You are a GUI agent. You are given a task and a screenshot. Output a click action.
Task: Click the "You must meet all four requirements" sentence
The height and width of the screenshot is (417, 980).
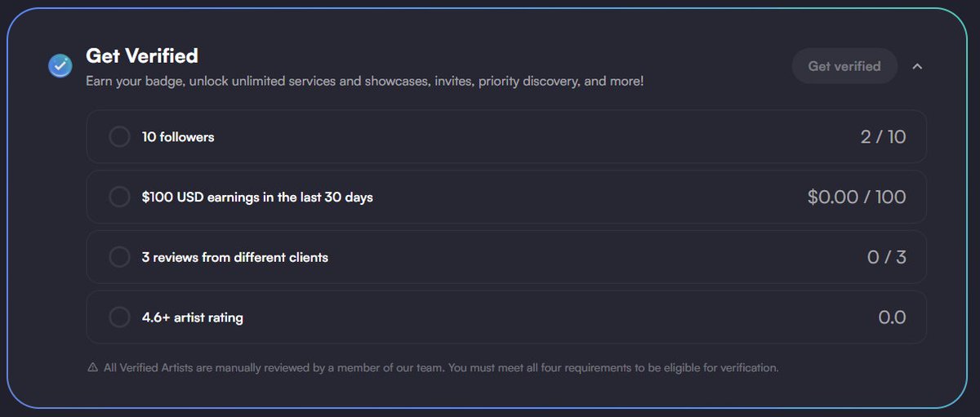coord(614,368)
